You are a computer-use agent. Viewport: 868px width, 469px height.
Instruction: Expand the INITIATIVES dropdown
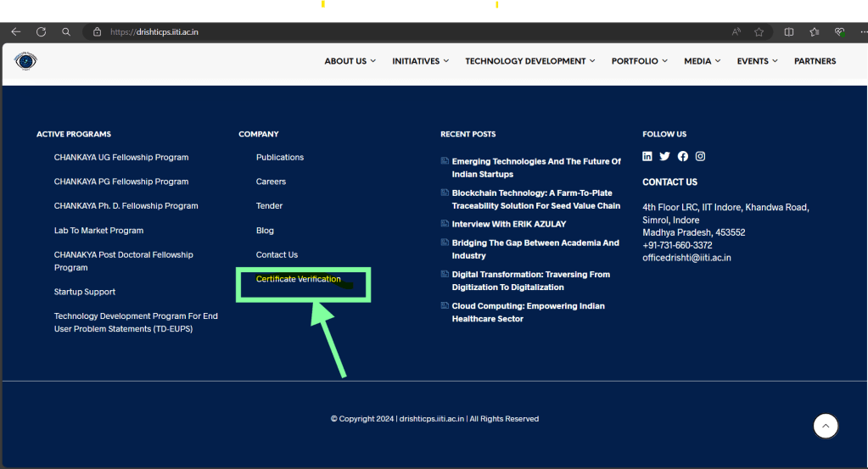click(x=421, y=61)
